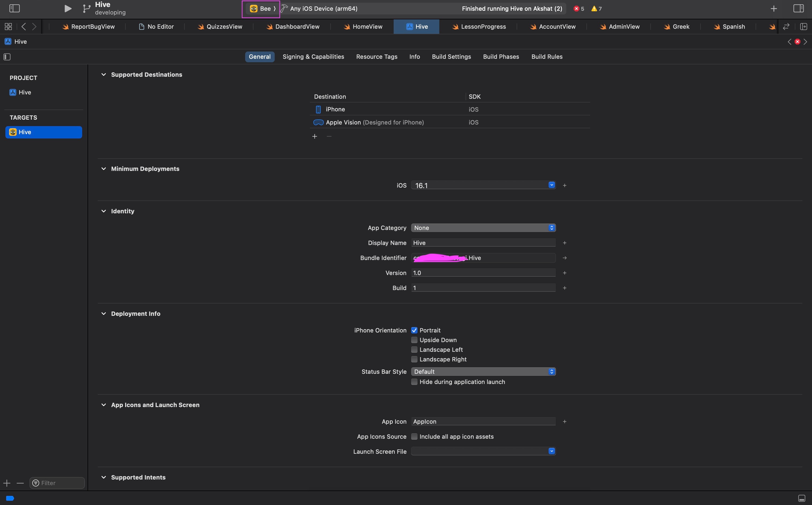Collapse App Icons and Launch Screen section
The width and height of the screenshot is (812, 505).
(104, 405)
